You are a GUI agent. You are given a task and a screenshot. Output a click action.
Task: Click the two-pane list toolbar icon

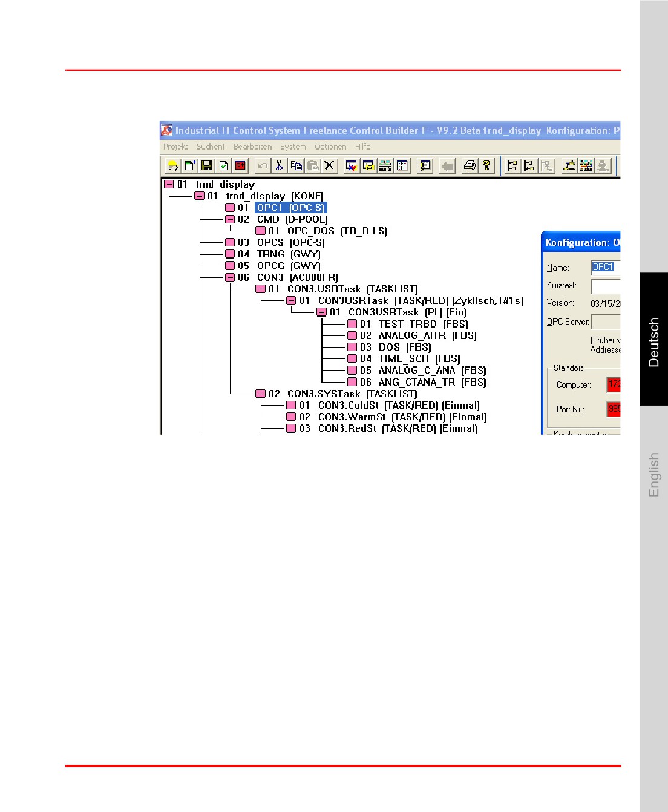click(402, 165)
